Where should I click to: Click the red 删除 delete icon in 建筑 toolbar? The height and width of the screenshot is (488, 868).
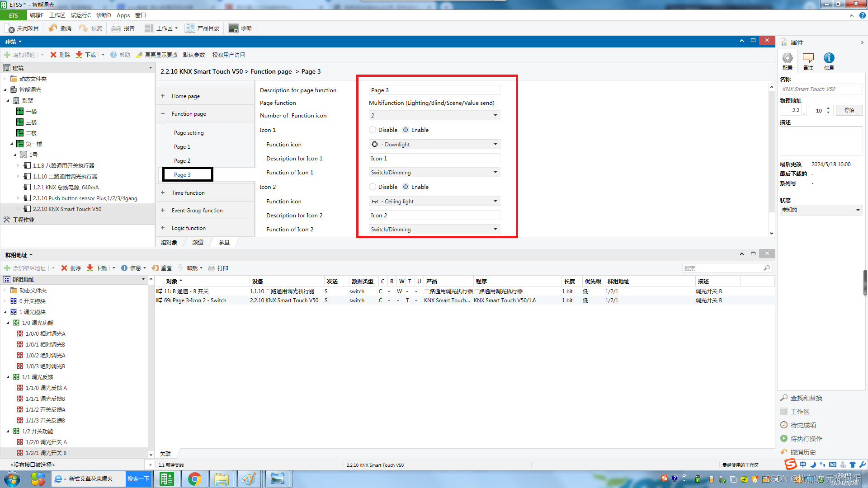coord(53,55)
